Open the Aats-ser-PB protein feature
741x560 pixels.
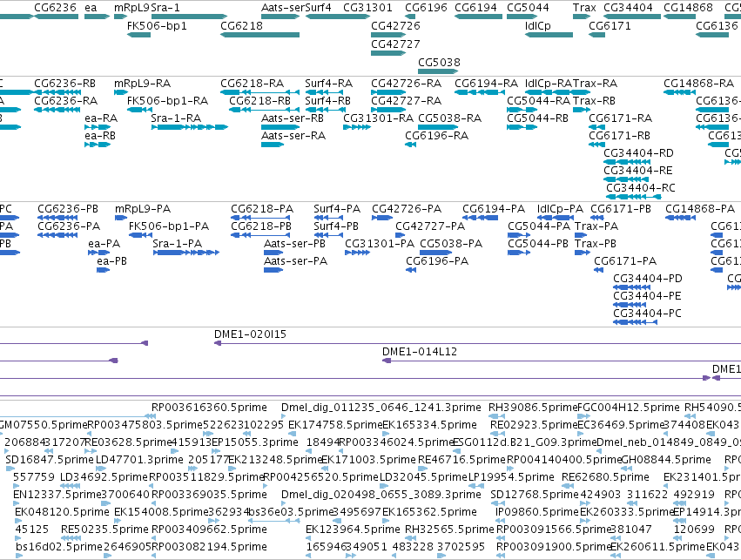point(273,253)
